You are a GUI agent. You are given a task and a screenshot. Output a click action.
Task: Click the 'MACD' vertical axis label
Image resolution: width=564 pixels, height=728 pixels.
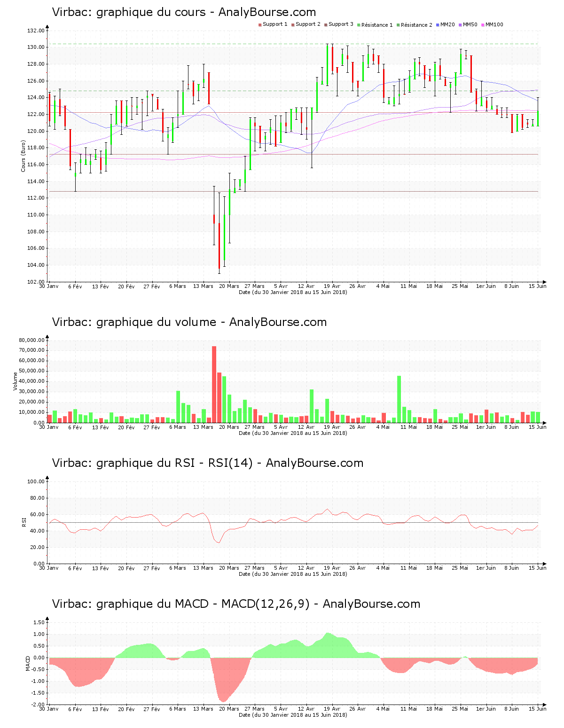pos(28,663)
